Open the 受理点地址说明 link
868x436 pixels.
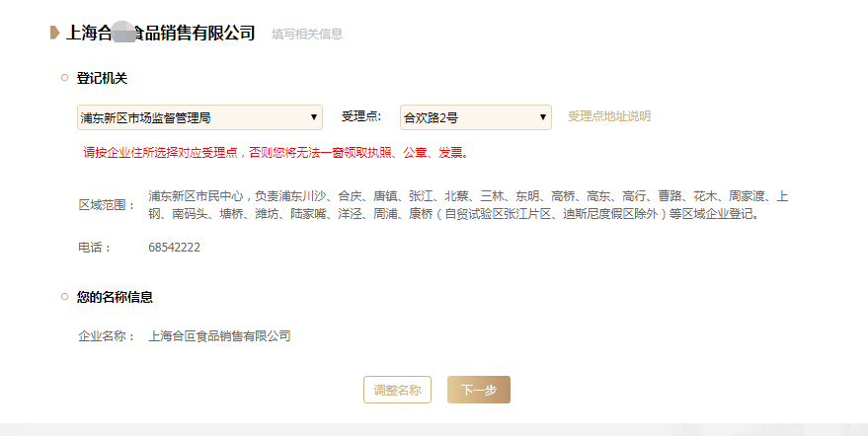[x=609, y=116]
